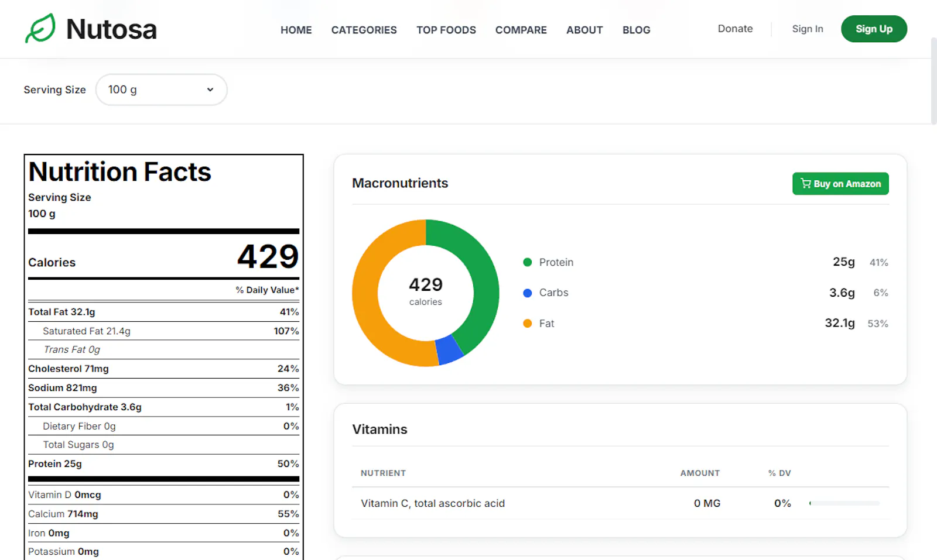Click the "0 MG" Vitamin C amount

(707, 503)
